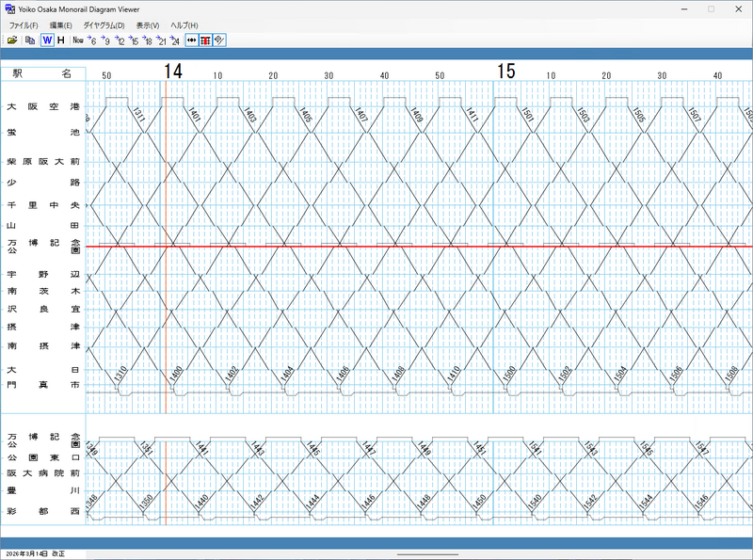Open the ファイル(F) menu

click(x=24, y=24)
